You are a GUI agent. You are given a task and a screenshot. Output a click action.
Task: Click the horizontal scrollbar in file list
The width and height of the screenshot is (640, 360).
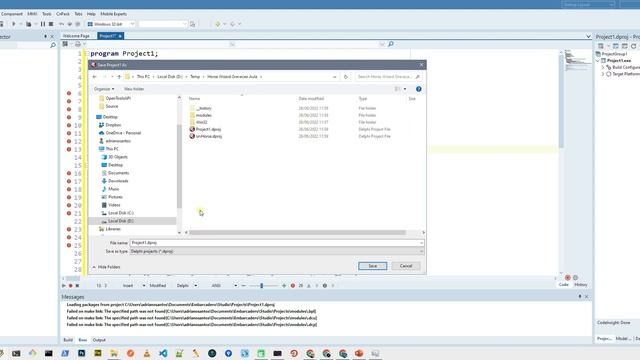click(298, 233)
